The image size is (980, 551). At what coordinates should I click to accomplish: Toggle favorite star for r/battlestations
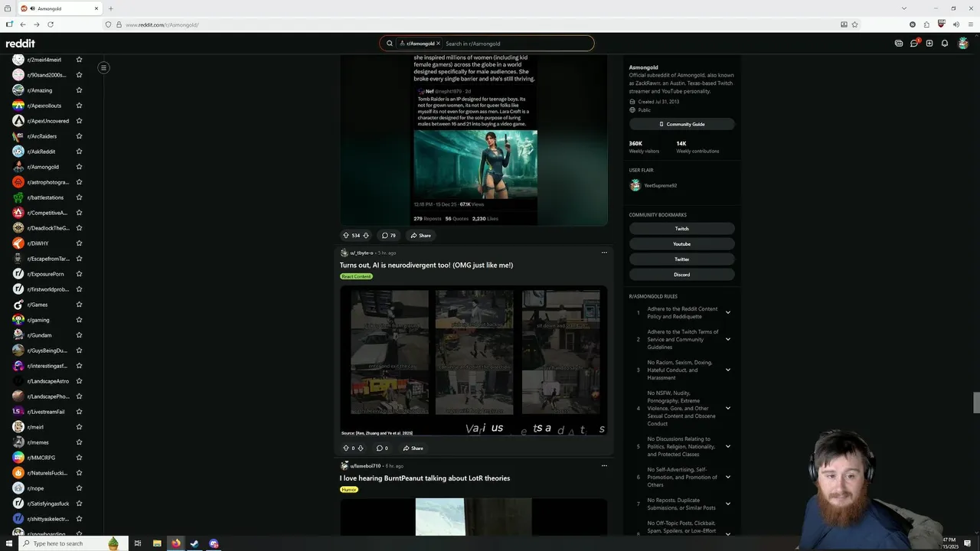pyautogui.click(x=79, y=197)
